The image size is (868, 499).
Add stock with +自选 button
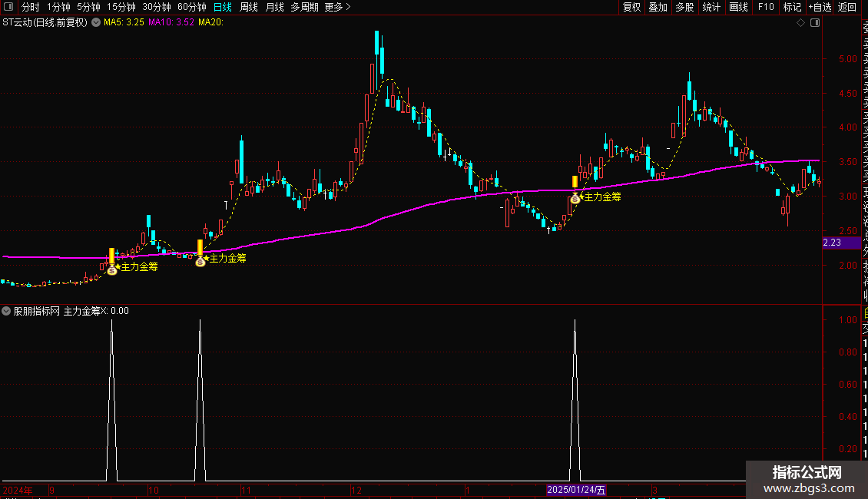click(820, 7)
